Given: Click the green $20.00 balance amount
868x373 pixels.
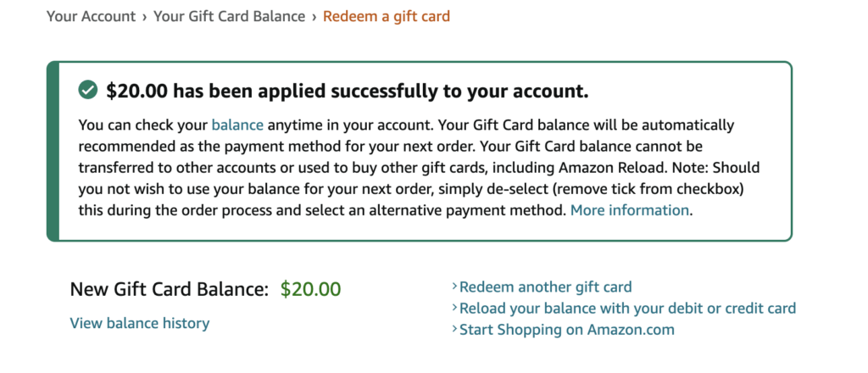Looking at the screenshot, I should coord(310,289).
